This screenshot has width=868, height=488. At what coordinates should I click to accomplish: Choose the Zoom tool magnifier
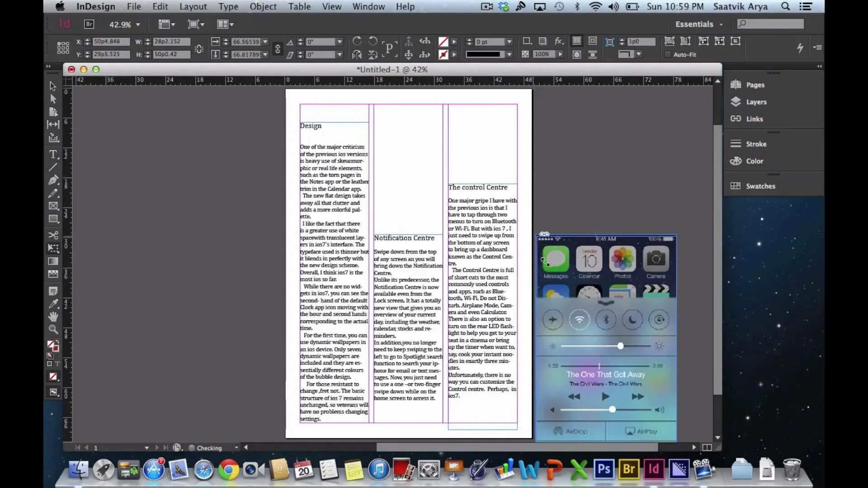tap(53, 329)
